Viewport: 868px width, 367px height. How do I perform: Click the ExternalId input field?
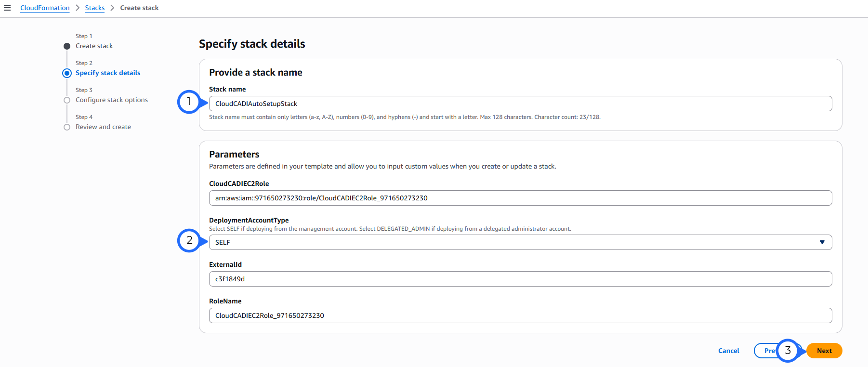coord(520,279)
